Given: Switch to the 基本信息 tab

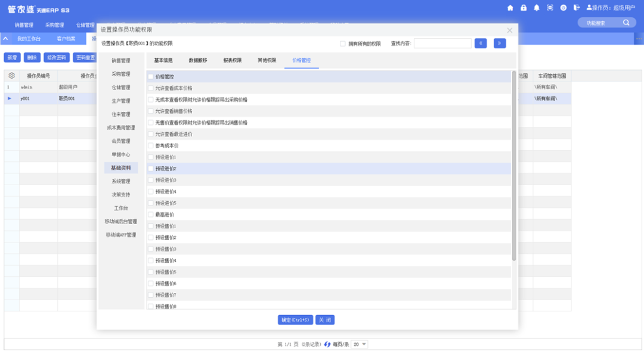Looking at the screenshot, I should [x=163, y=60].
